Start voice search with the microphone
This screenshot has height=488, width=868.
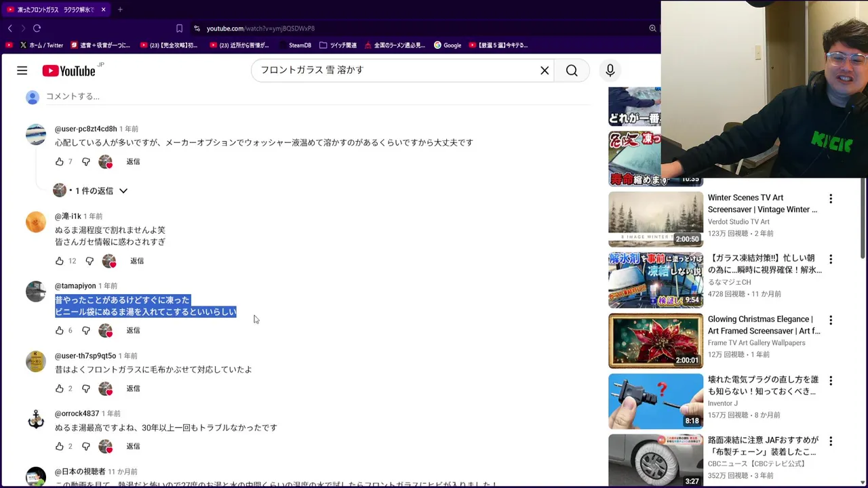coord(610,70)
